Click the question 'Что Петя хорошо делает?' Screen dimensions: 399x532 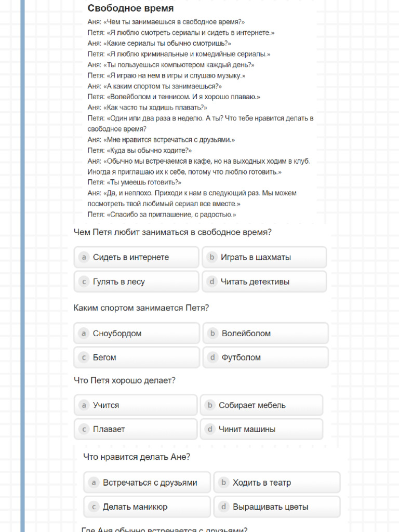(x=125, y=380)
